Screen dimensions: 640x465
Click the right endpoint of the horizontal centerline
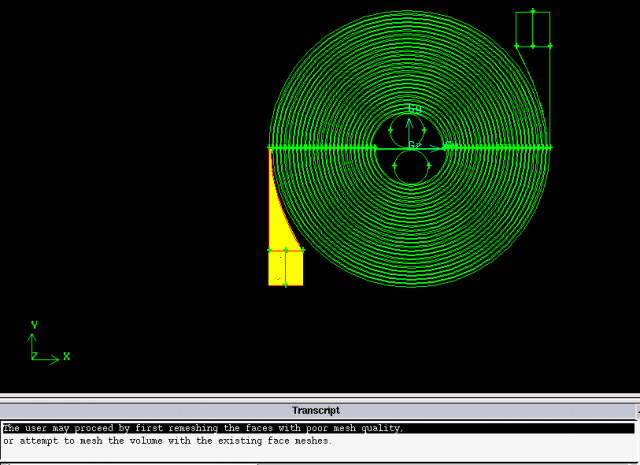pos(550,148)
